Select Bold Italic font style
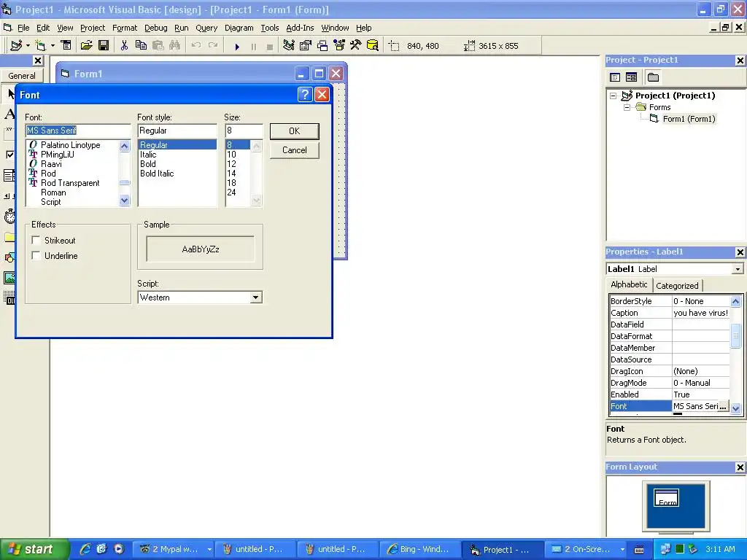747x560 pixels. tap(157, 174)
